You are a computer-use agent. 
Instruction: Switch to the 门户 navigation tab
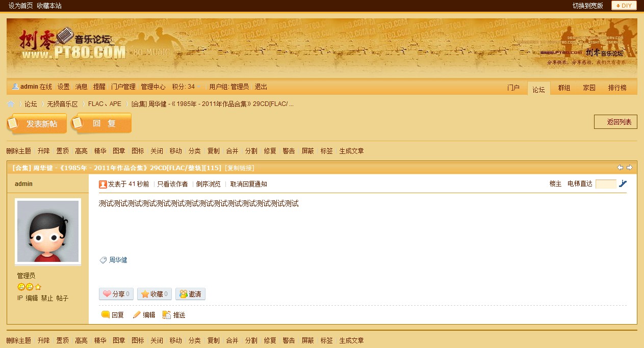tap(513, 88)
